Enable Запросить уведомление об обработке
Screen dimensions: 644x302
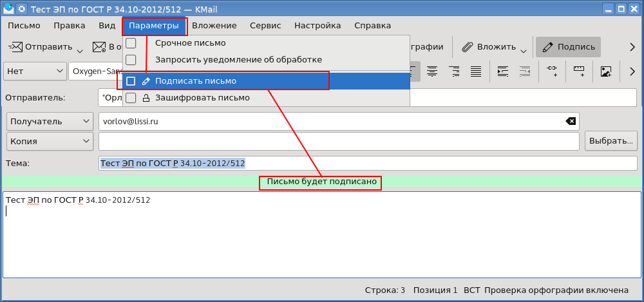(x=266, y=60)
